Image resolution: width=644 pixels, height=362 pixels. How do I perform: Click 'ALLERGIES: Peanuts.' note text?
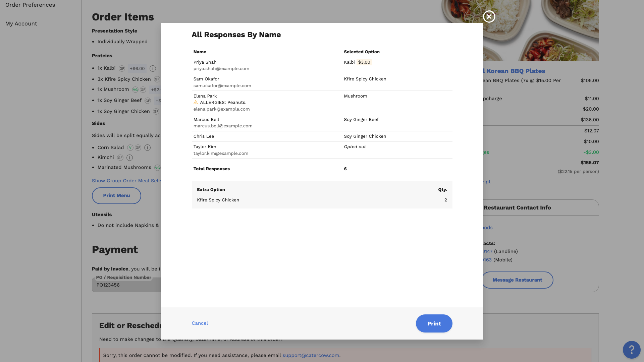click(x=223, y=102)
